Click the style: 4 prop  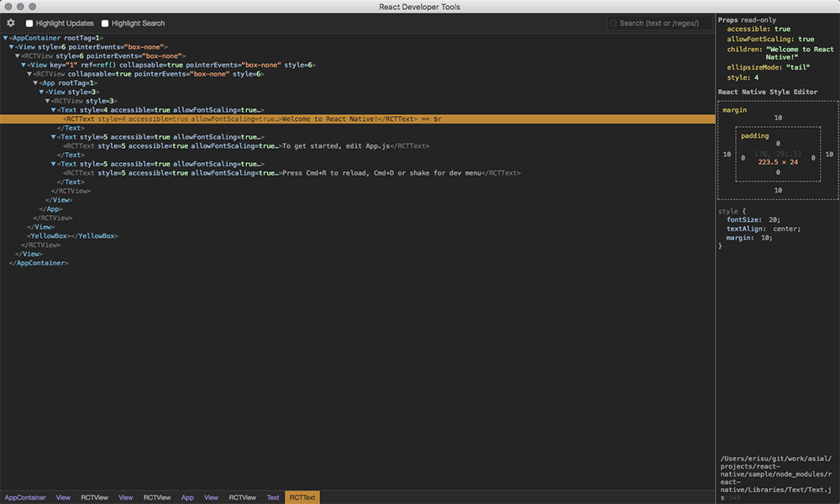click(743, 77)
